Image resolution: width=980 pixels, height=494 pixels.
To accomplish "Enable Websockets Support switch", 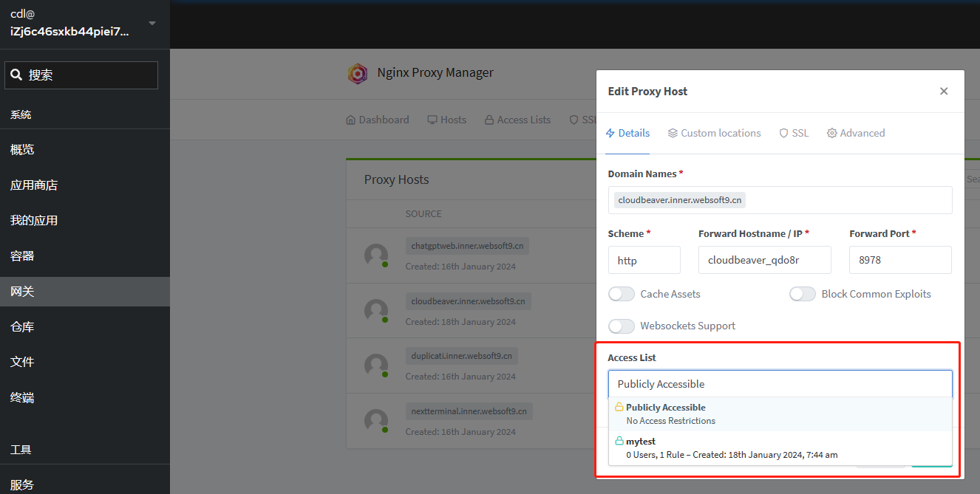I will pos(622,326).
